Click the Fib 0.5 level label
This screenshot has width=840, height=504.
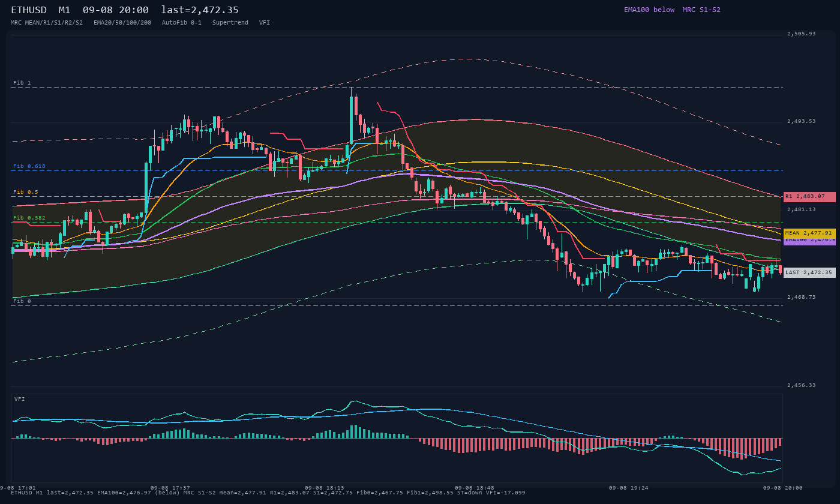[26, 192]
